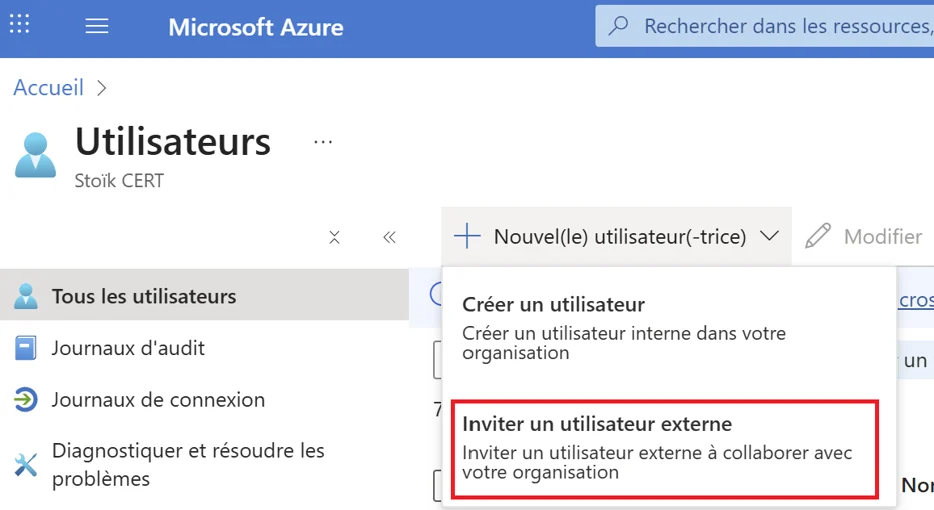Click the plus icon for new user
Image resolution: width=934 pixels, height=510 pixels.
pyautogui.click(x=467, y=236)
